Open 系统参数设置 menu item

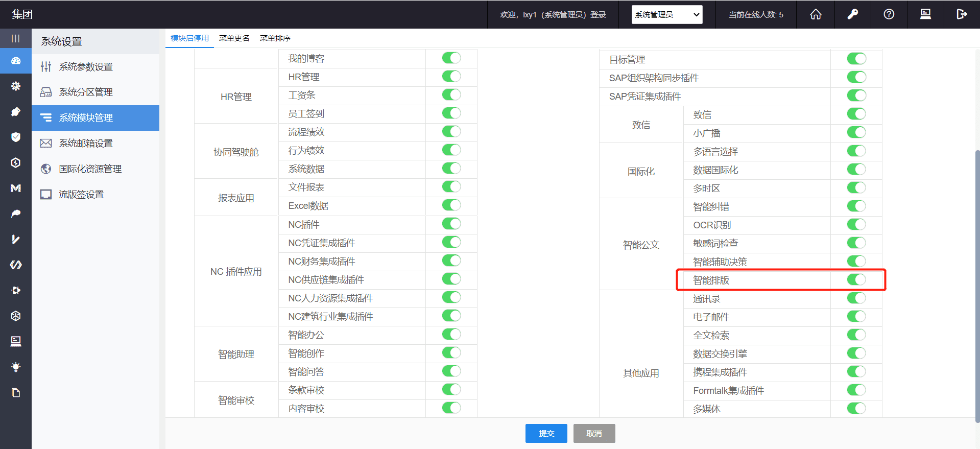[x=95, y=67]
